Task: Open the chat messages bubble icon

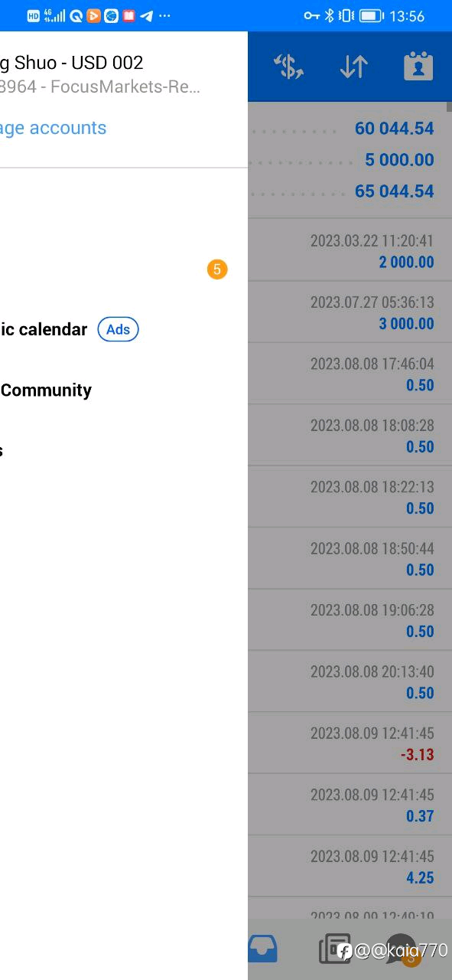Action: [x=402, y=949]
